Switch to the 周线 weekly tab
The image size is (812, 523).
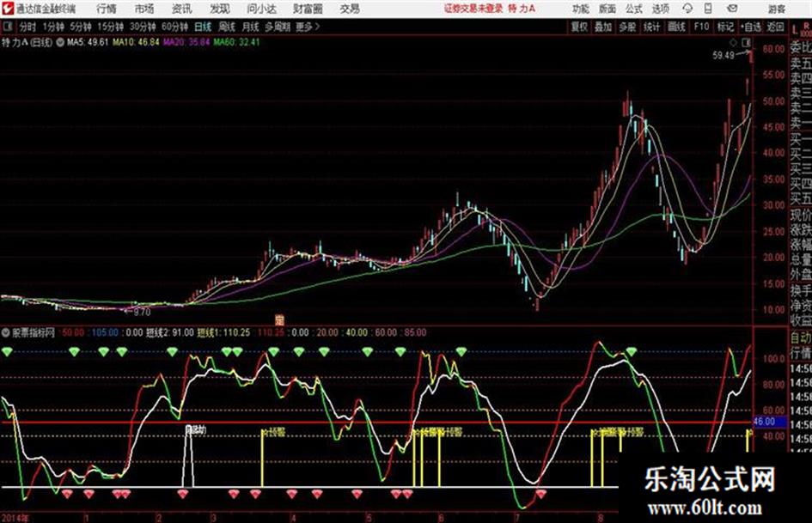point(227,27)
